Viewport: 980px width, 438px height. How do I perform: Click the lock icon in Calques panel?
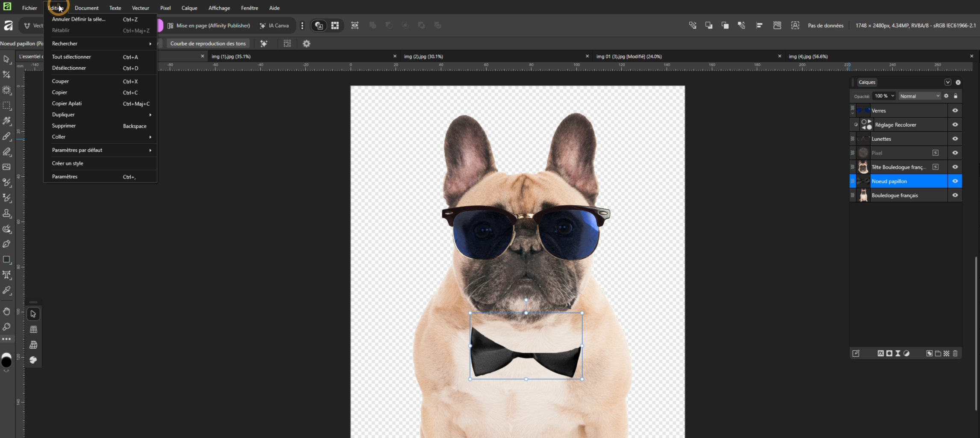[956, 96]
